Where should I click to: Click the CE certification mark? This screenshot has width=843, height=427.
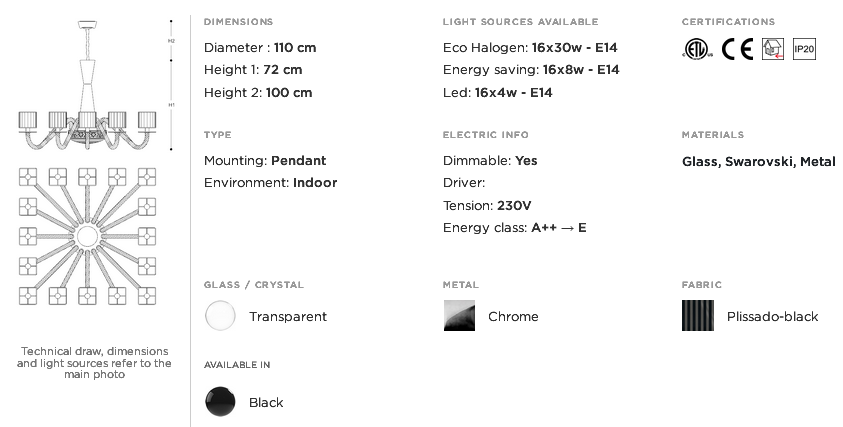pyautogui.click(x=737, y=49)
